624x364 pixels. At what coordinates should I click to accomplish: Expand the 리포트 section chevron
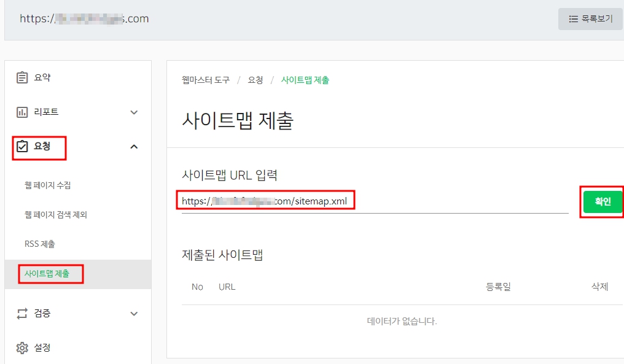pos(134,112)
